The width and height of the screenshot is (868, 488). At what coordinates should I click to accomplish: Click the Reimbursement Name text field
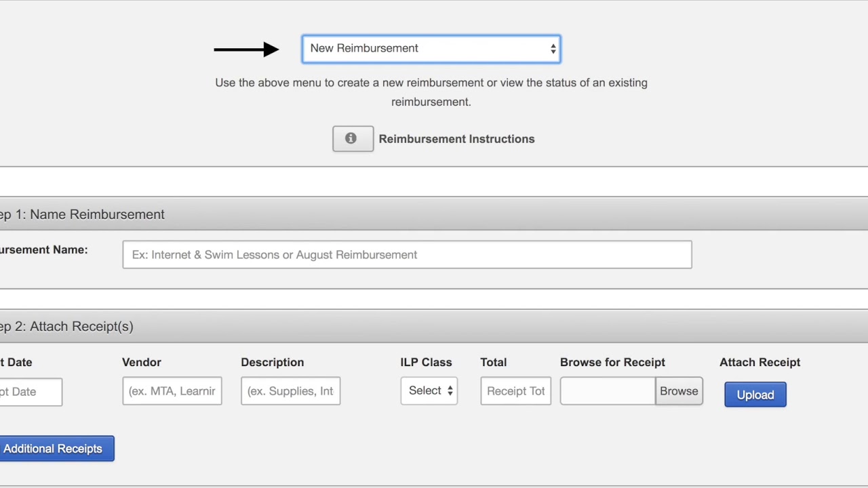coord(407,255)
